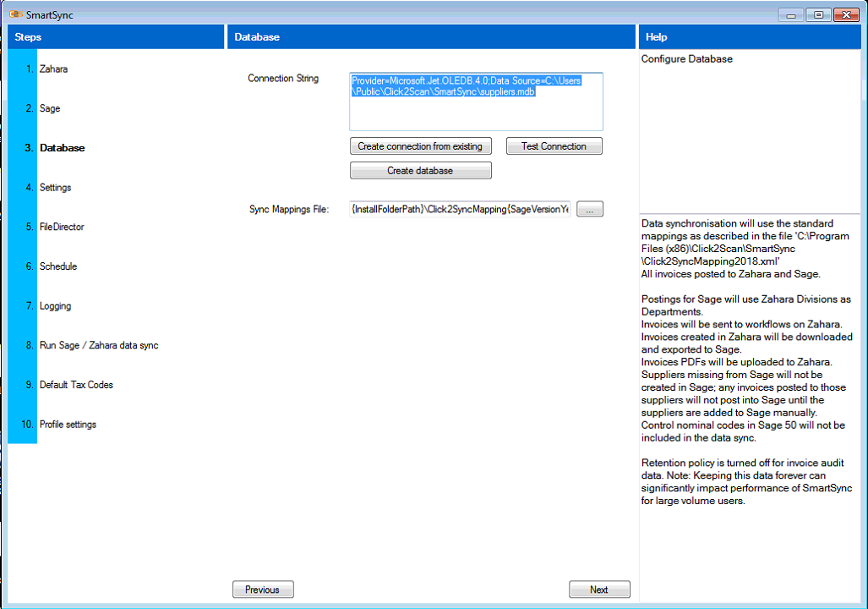Viewport: 868px width, 609px height.
Task: Browse for Sync Mappings File with ellipsis button
Action: pyautogui.click(x=590, y=210)
